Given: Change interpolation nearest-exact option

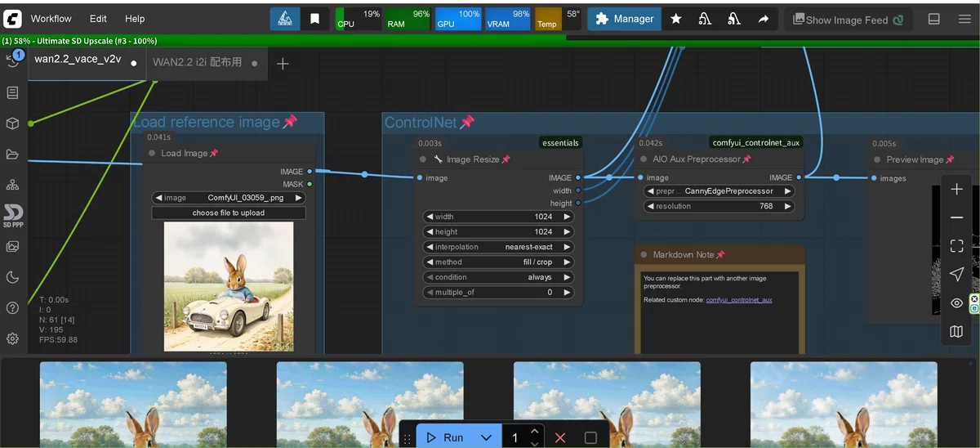Looking at the screenshot, I should click(498, 247).
